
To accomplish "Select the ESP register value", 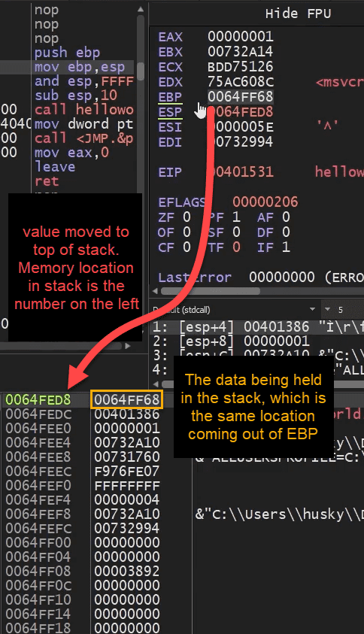I will point(241,112).
